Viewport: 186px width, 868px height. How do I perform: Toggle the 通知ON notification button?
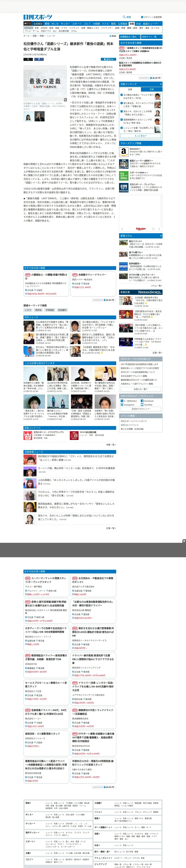[x=109, y=59]
